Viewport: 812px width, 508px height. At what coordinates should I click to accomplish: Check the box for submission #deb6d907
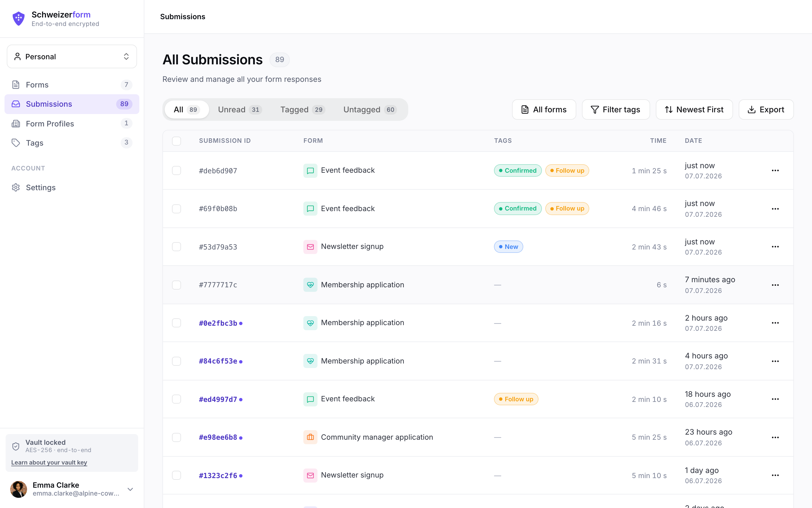176,171
